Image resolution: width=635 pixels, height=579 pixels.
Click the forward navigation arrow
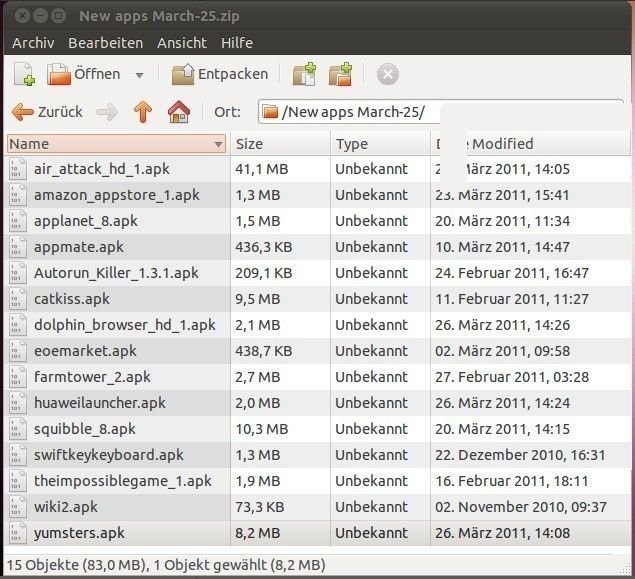(107, 112)
